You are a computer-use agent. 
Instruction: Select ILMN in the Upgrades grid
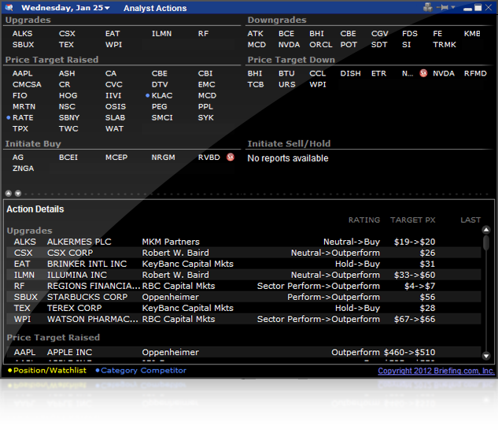(161, 33)
